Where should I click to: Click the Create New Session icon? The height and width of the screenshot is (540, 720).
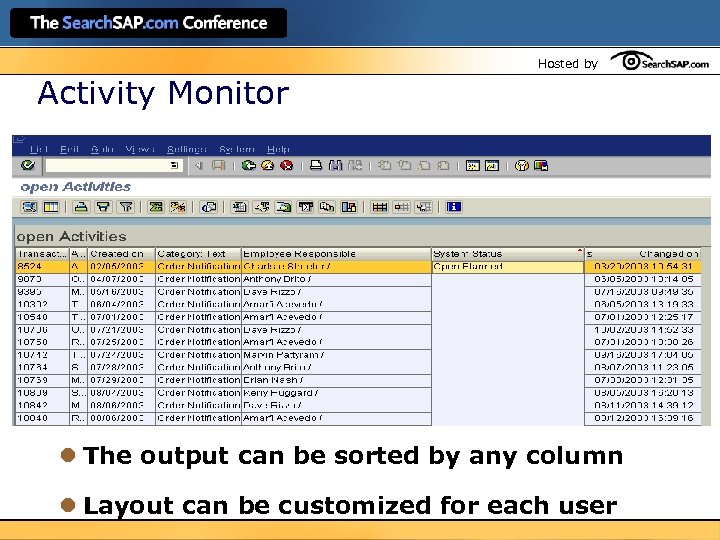click(x=472, y=165)
